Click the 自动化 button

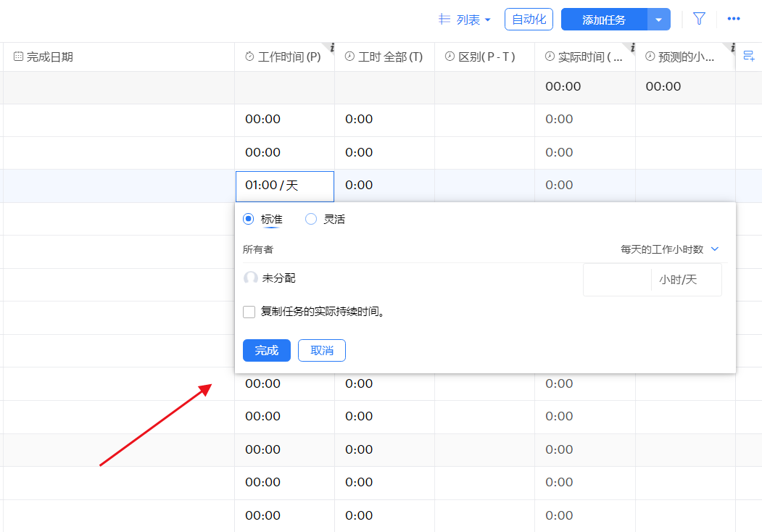(529, 20)
